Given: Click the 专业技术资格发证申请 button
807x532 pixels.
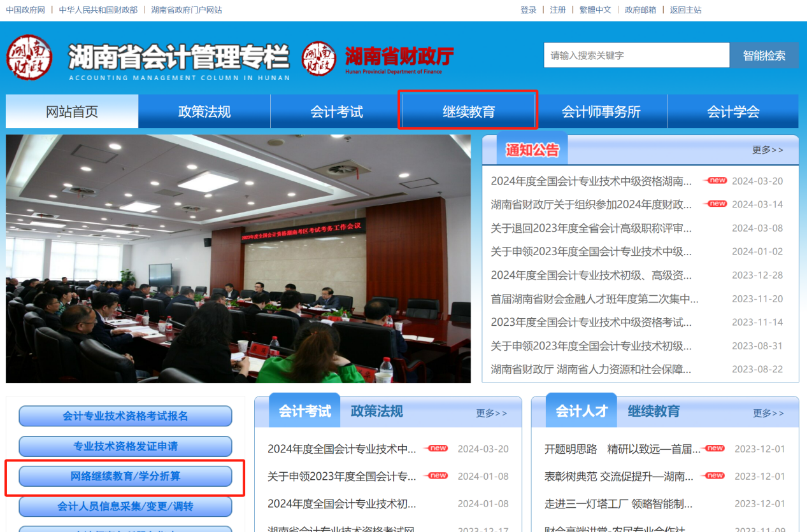Looking at the screenshot, I should click(x=125, y=446).
